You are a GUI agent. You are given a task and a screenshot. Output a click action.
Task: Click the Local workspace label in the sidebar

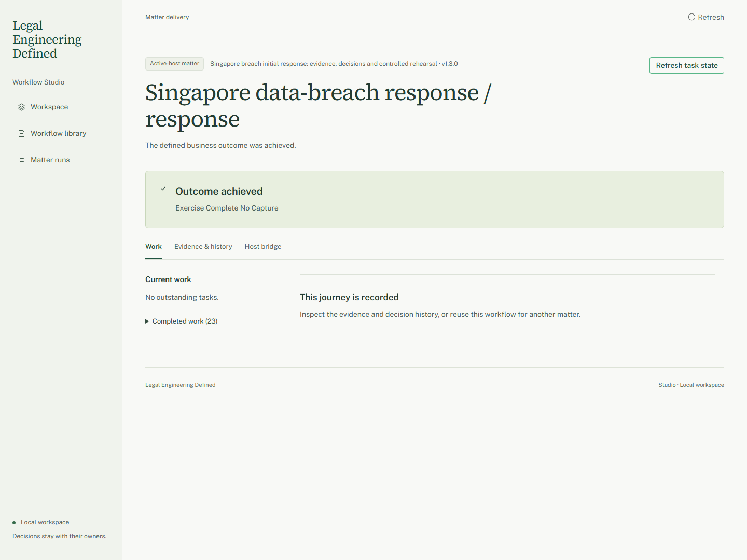tap(45, 523)
